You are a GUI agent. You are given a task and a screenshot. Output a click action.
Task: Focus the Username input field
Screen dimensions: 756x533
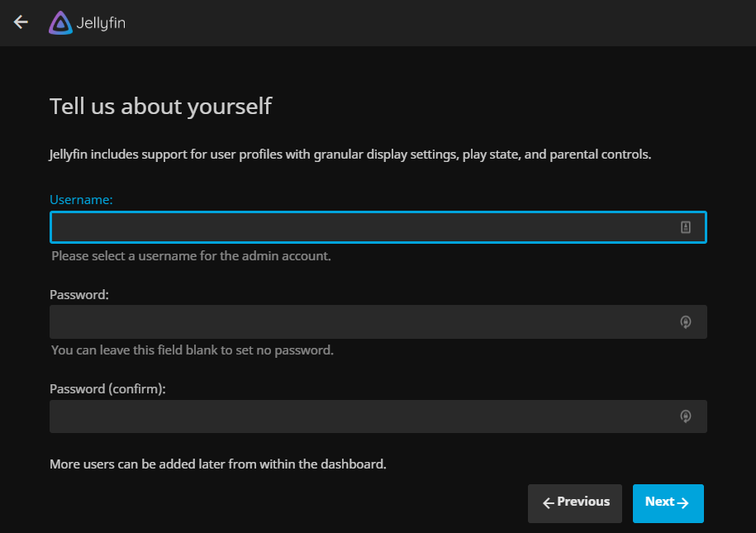tap(355, 227)
